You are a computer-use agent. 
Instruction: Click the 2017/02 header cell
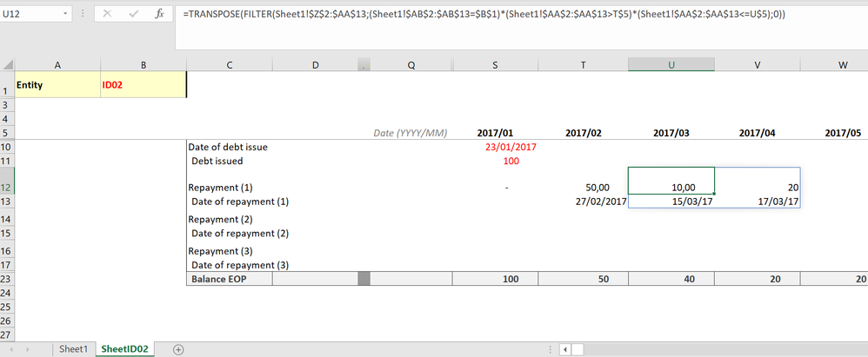click(x=583, y=133)
